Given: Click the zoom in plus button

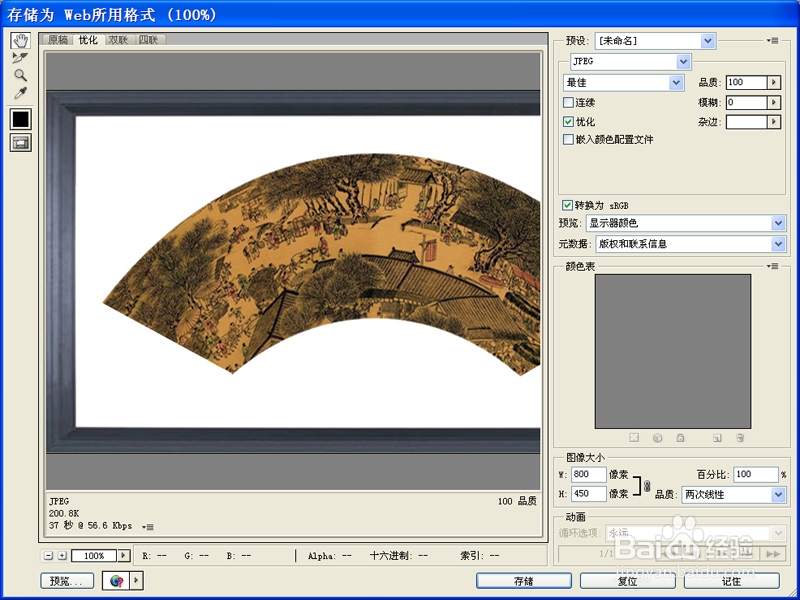Looking at the screenshot, I should pyautogui.click(x=62, y=556).
